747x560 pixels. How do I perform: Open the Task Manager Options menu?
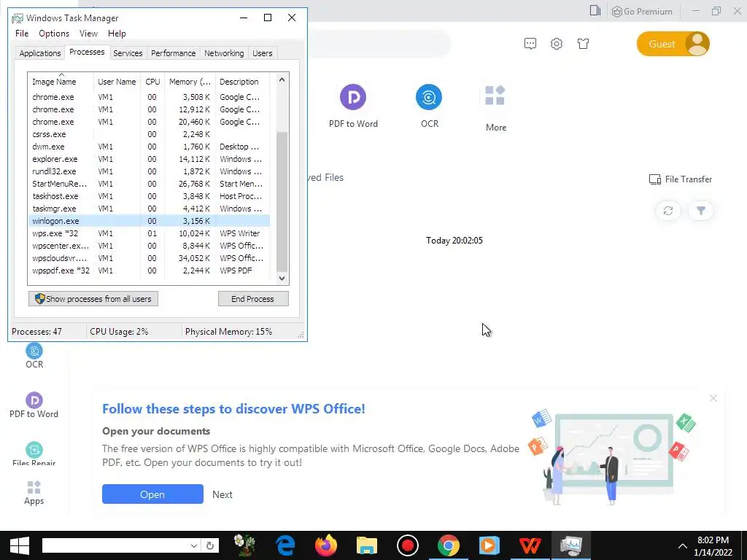tap(54, 34)
